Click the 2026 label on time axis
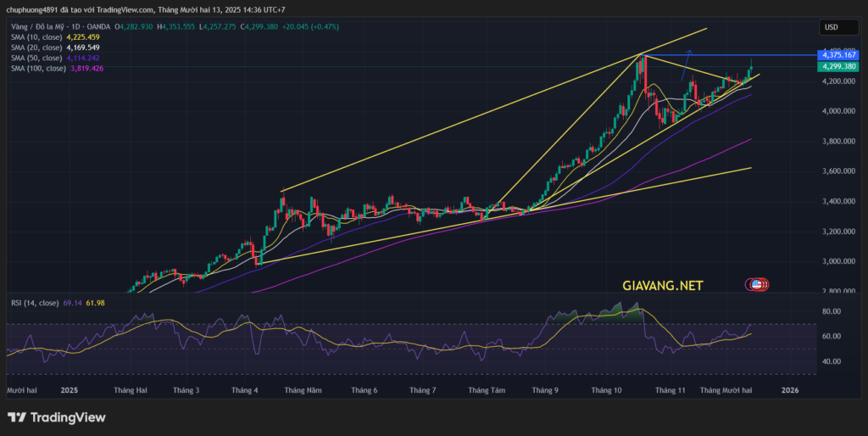Image resolution: width=868 pixels, height=436 pixels. pyautogui.click(x=790, y=390)
